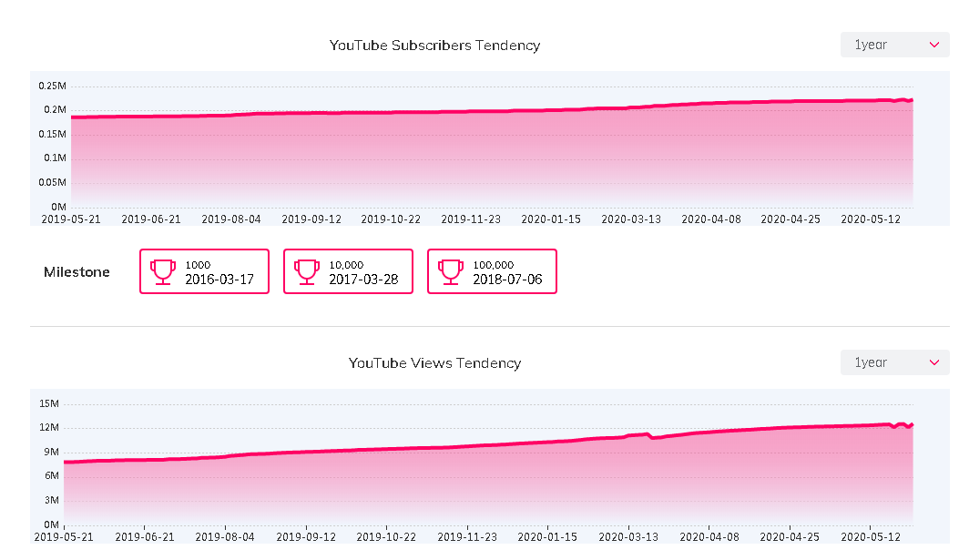Screen dimensions: 969x560
Task: Click the trophy icon for 10,000 milestone
Action: point(307,271)
